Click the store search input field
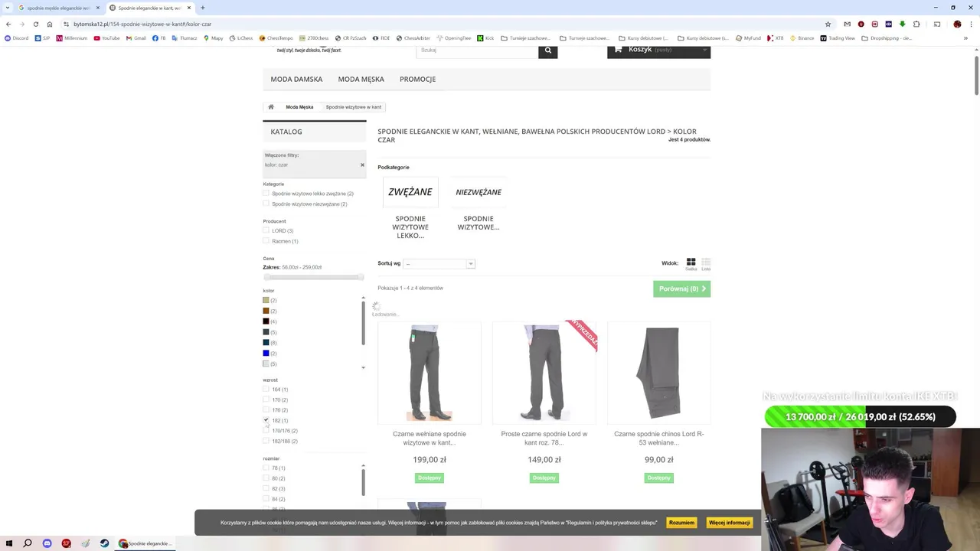Image resolution: width=980 pixels, height=551 pixels. 477,51
